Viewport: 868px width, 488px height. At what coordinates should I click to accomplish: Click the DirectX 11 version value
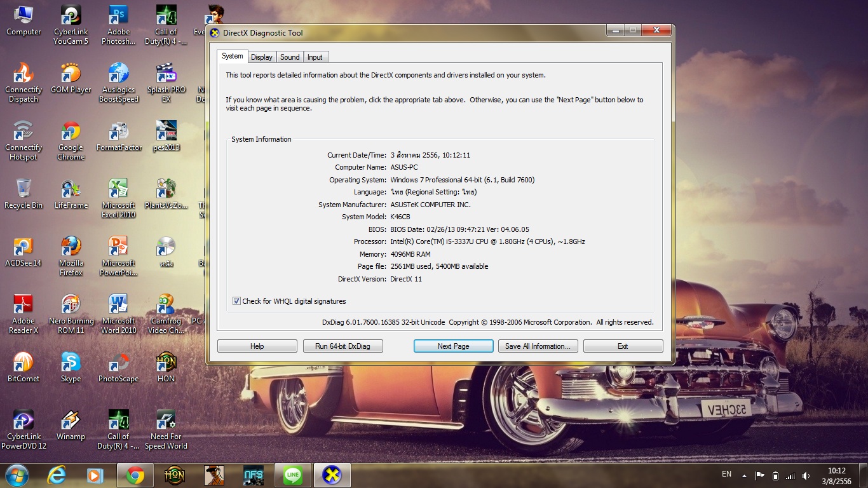point(406,279)
